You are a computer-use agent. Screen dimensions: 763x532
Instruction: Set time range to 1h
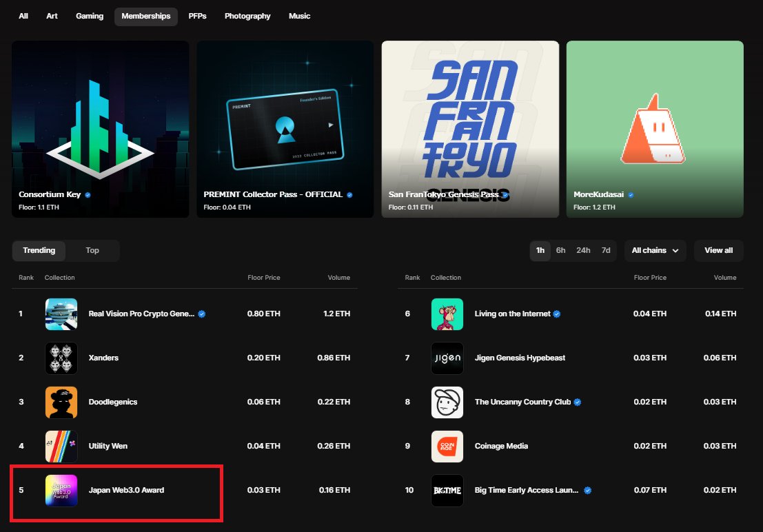coord(540,250)
